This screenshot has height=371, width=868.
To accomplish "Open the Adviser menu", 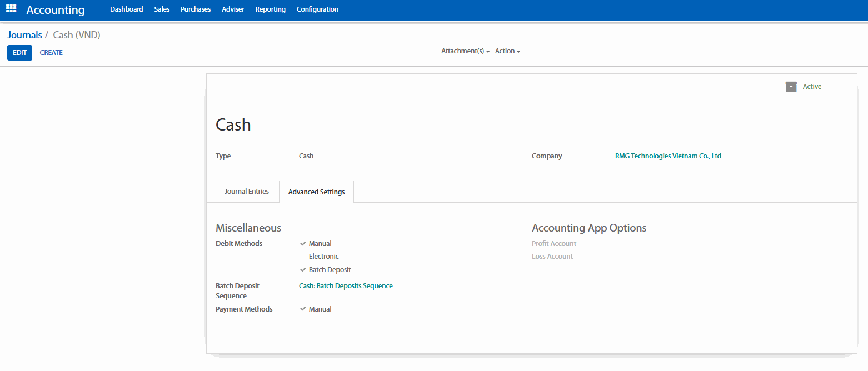I will 233,9.
